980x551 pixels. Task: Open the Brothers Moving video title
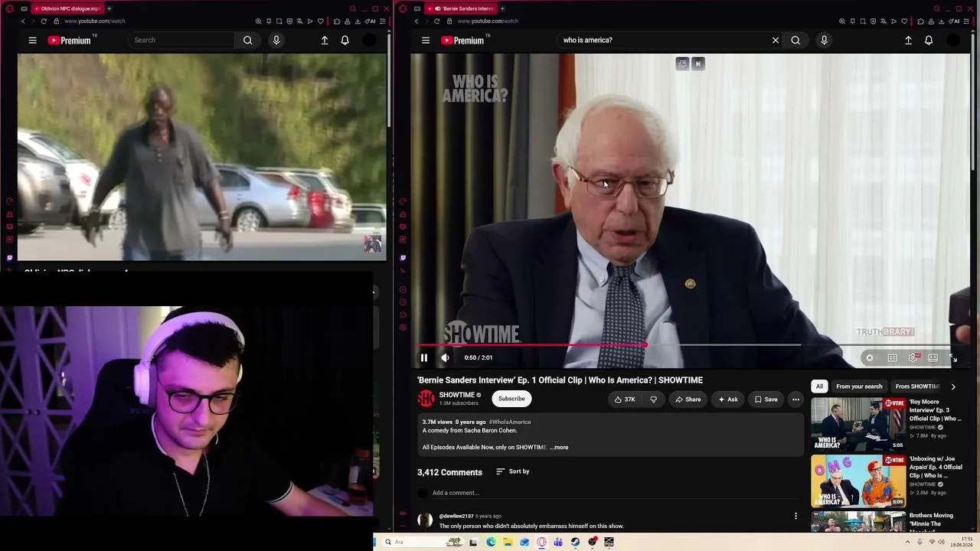[931, 523]
